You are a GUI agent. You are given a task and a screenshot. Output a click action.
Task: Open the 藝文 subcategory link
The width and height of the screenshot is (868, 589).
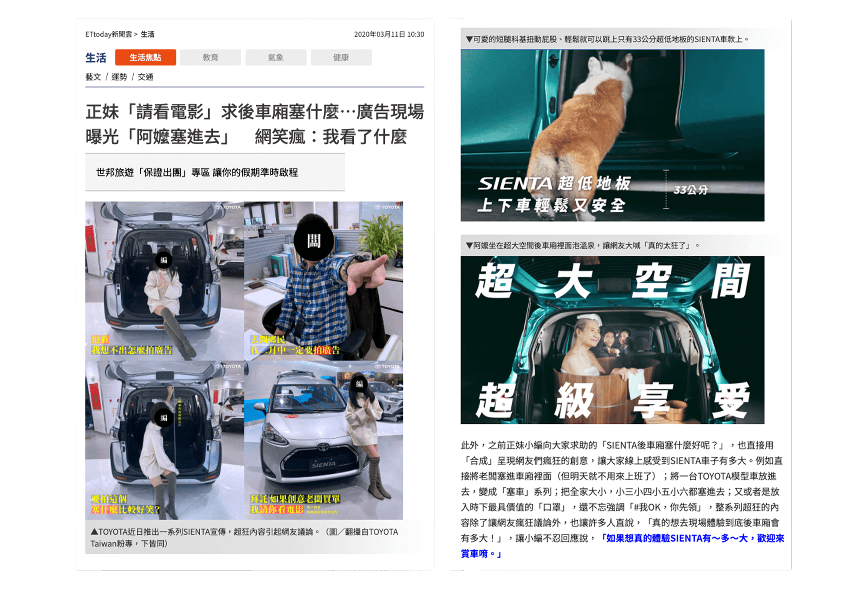click(x=93, y=77)
